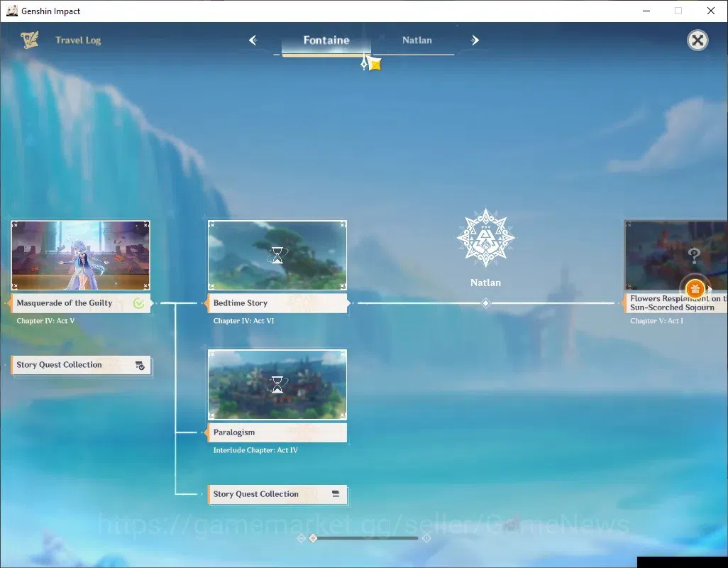The image size is (728, 568).
Task: Click list-check icon in left Story Quest Collection
Action: (x=140, y=366)
